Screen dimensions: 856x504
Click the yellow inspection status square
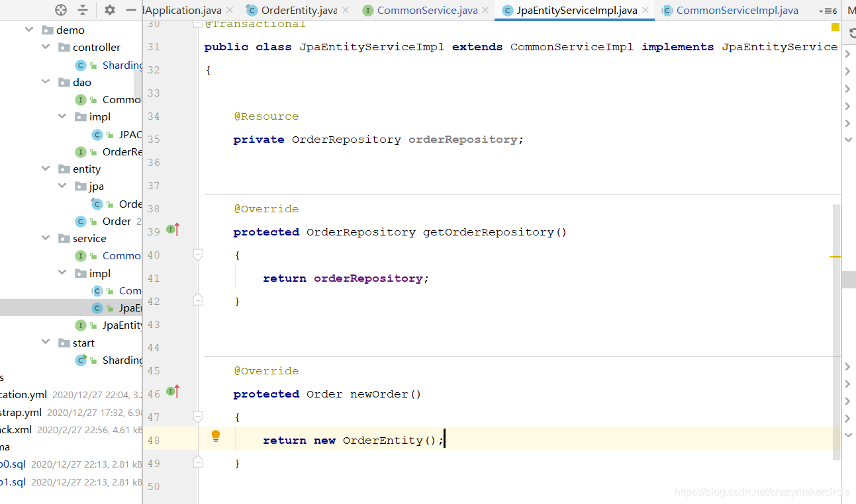[835, 27]
